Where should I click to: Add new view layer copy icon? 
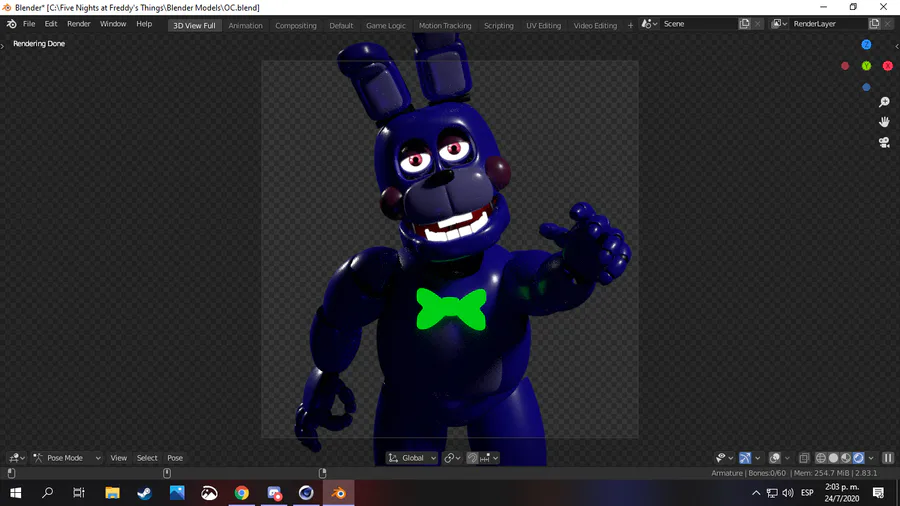click(874, 24)
